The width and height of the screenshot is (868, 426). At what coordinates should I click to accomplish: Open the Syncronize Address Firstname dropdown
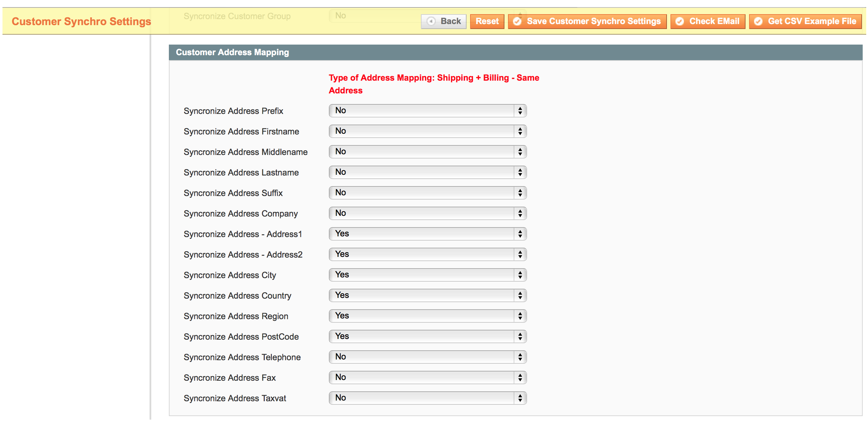point(428,131)
